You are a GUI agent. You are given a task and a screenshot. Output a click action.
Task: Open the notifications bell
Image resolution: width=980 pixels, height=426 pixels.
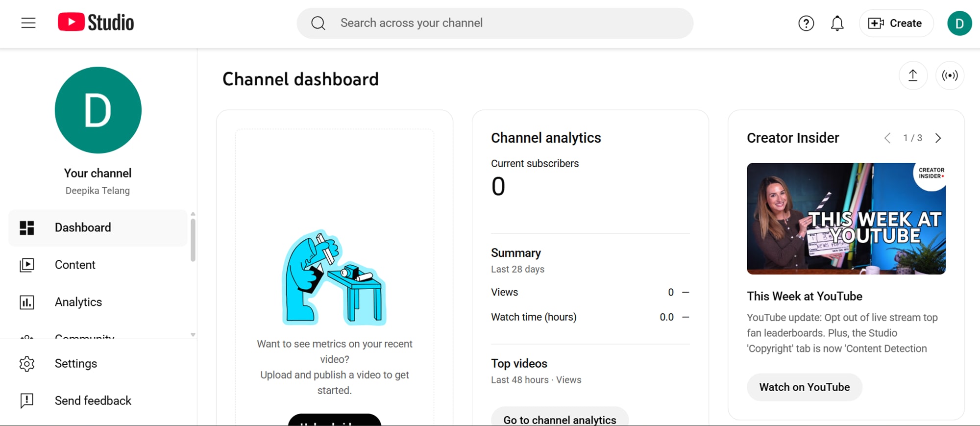(837, 23)
